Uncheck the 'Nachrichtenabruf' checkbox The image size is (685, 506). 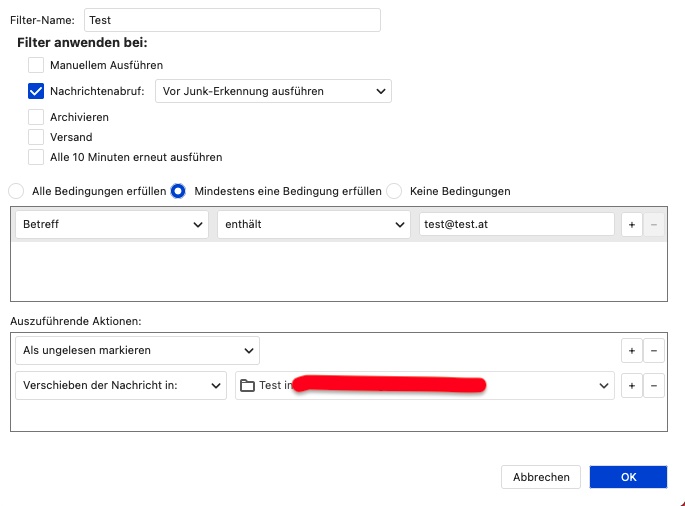(36, 91)
